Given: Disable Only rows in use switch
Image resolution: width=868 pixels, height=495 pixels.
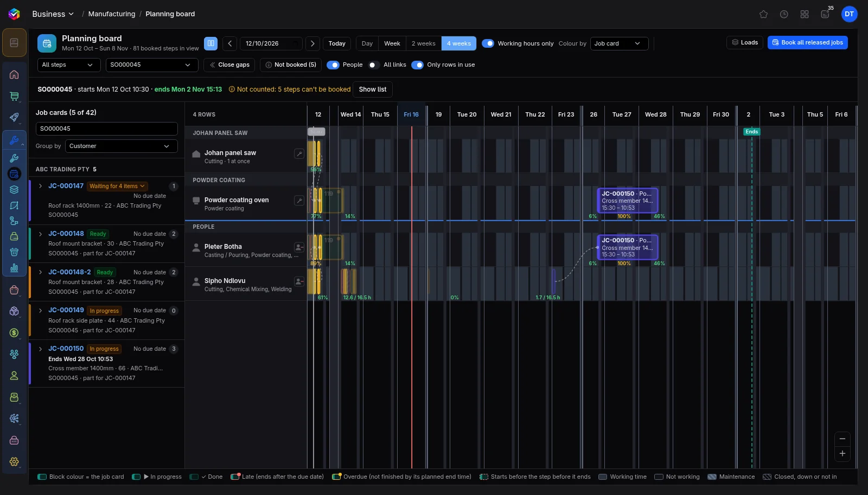Looking at the screenshot, I should (x=417, y=65).
